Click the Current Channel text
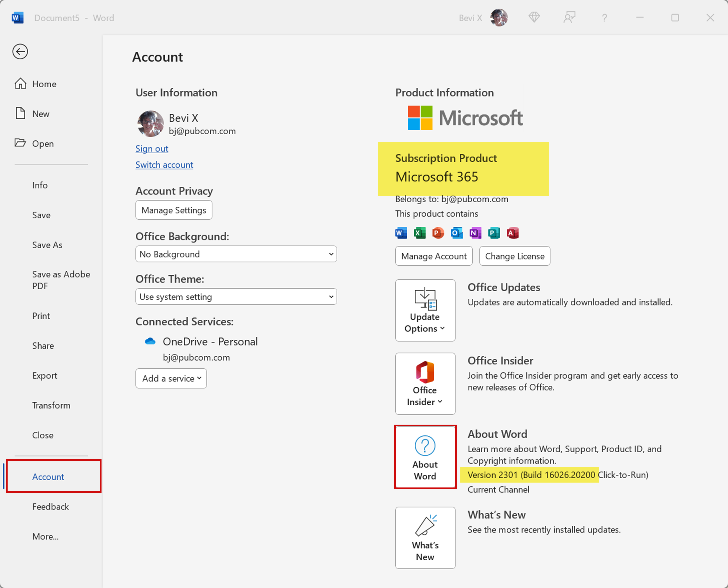This screenshot has height=588, width=728. [x=498, y=490]
